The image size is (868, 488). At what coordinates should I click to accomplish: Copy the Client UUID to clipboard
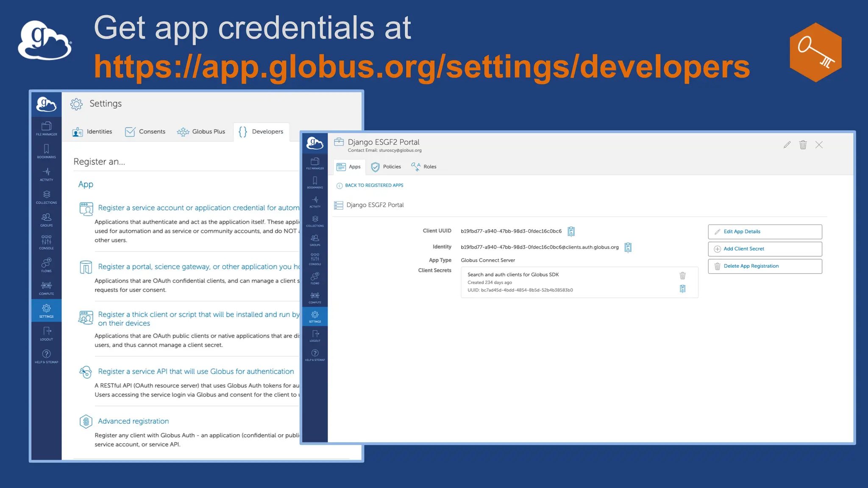(571, 231)
